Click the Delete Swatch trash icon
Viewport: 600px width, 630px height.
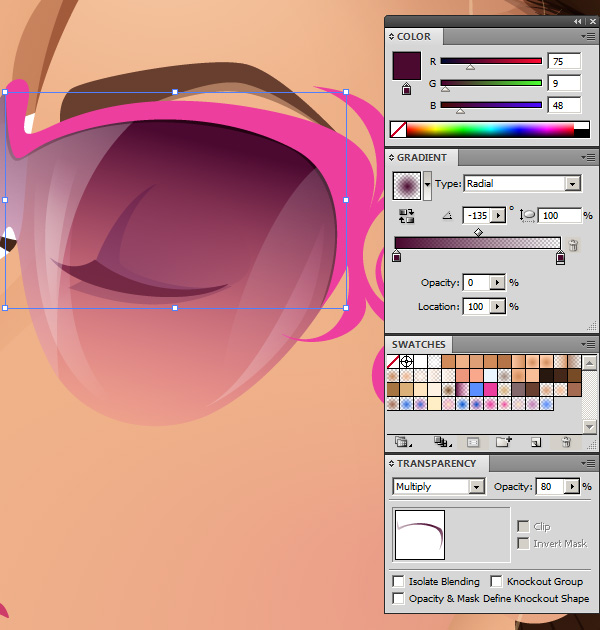566,441
